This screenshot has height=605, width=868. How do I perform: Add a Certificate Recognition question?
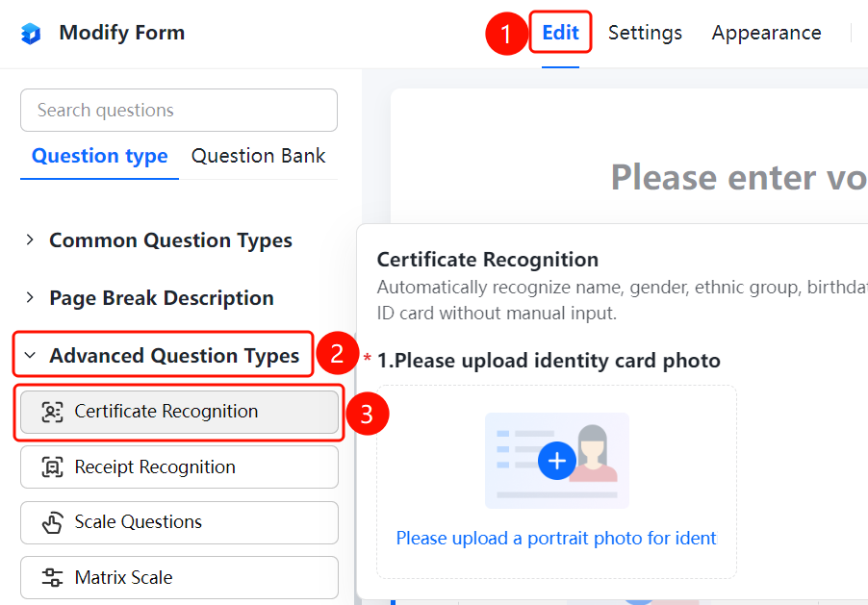coord(179,412)
